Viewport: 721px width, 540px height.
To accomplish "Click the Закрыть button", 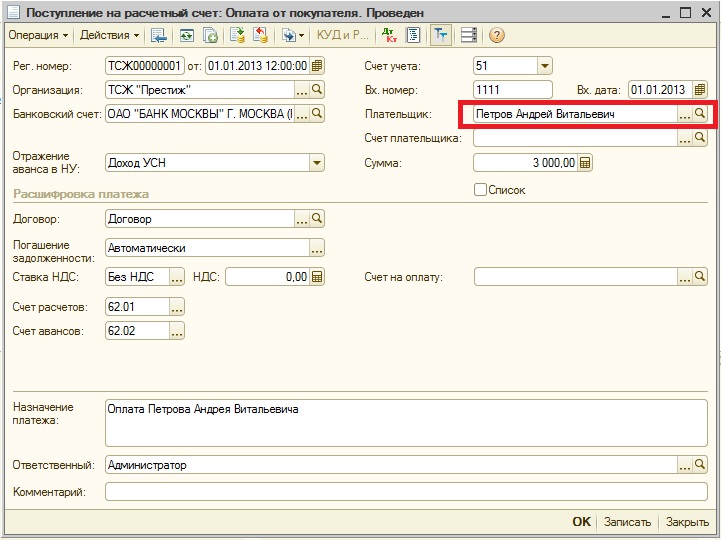I will click(687, 522).
